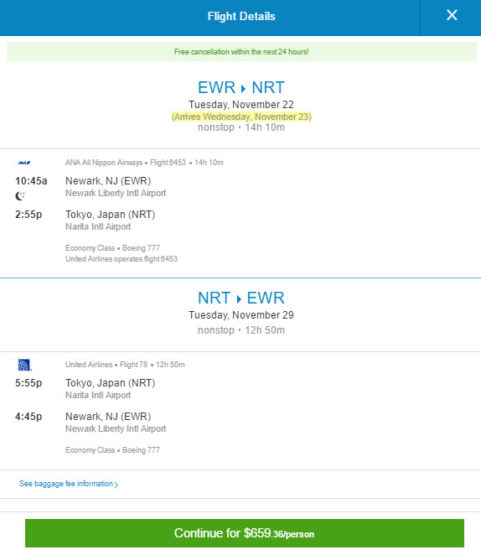Screen dimensions: 481x550
Task: Click the overnight moon icon
Action: (x=20, y=196)
